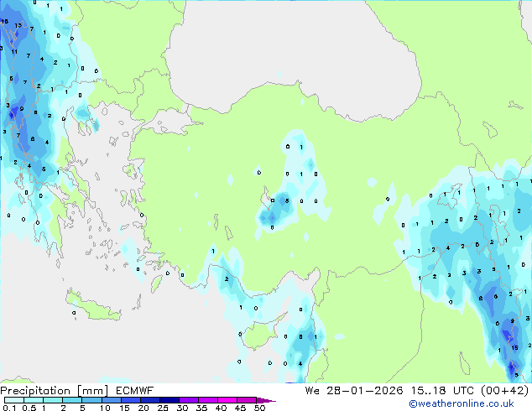
Task: Click the 30–35 mm purple legend swatch
Action: (189, 400)
